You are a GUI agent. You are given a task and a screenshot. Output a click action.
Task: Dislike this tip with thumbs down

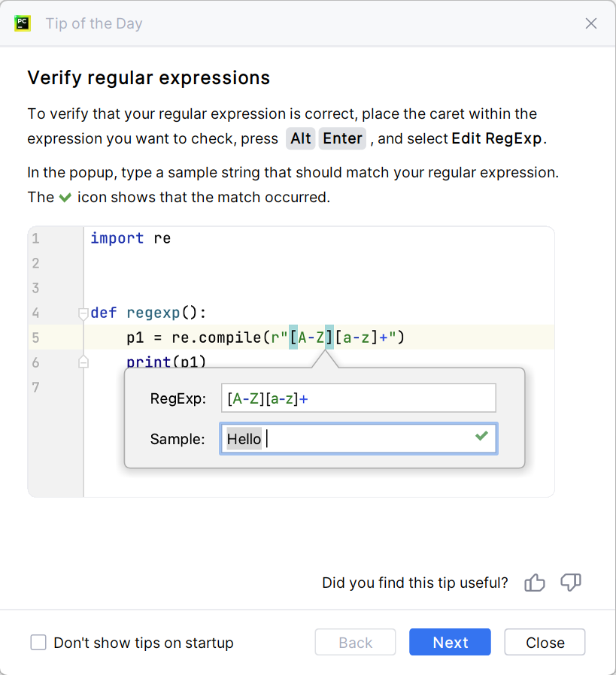click(571, 583)
